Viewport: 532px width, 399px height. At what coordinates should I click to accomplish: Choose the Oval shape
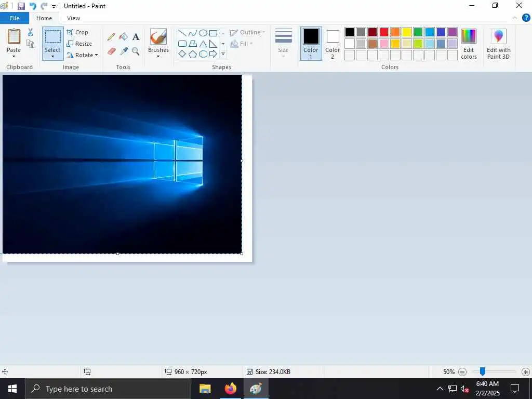(203, 33)
